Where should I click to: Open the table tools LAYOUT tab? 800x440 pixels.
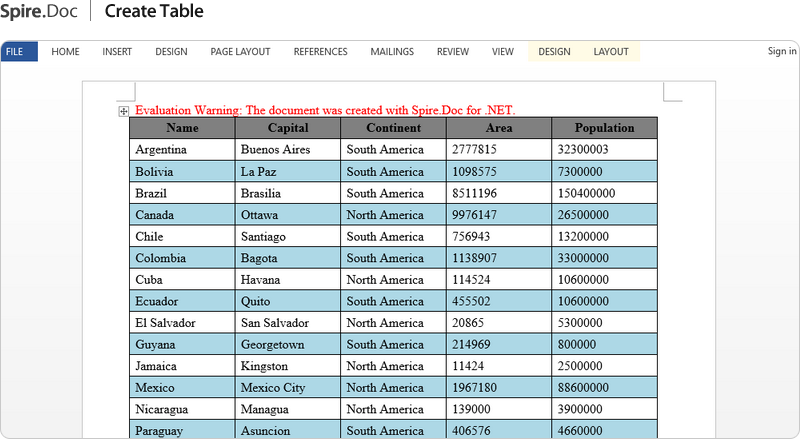pyautogui.click(x=611, y=52)
